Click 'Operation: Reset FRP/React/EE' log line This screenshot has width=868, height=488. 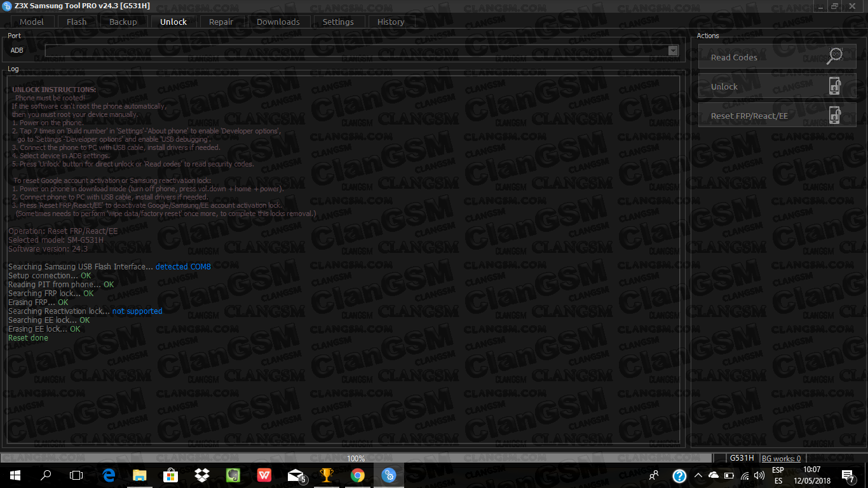click(x=63, y=231)
